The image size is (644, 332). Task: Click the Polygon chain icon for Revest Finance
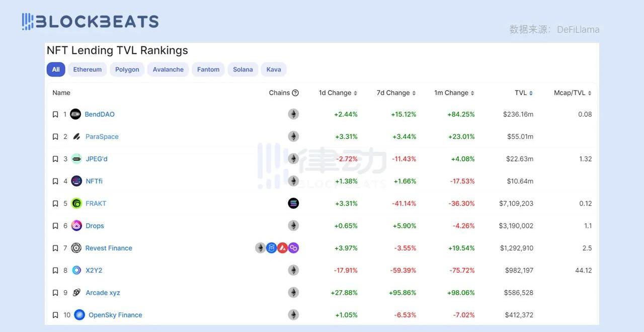point(293,248)
